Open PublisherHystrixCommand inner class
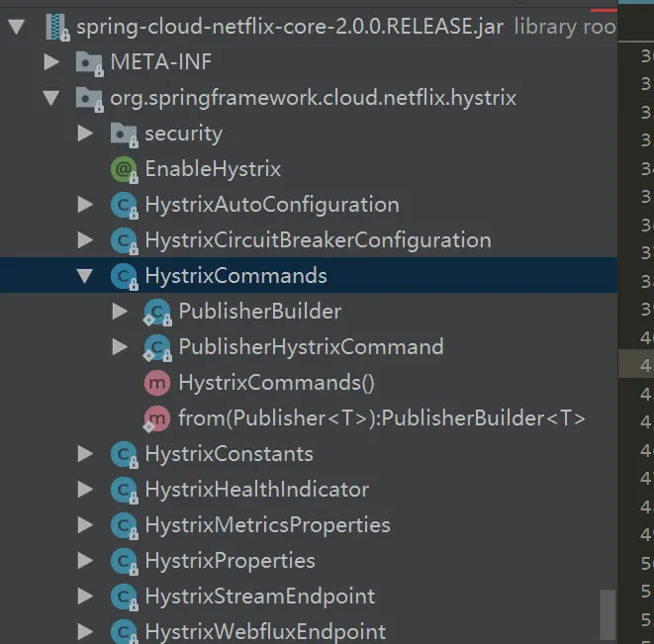Screen dimensions: 654x644 pyautogui.click(x=311, y=347)
